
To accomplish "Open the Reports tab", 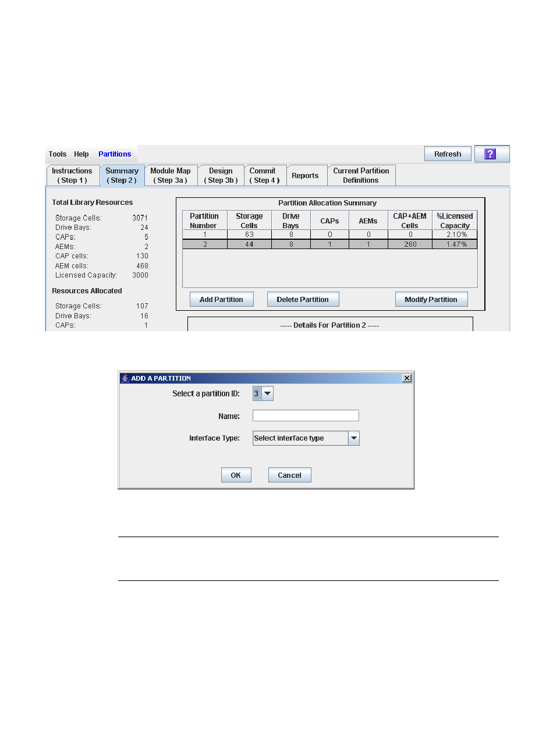I will (x=306, y=175).
